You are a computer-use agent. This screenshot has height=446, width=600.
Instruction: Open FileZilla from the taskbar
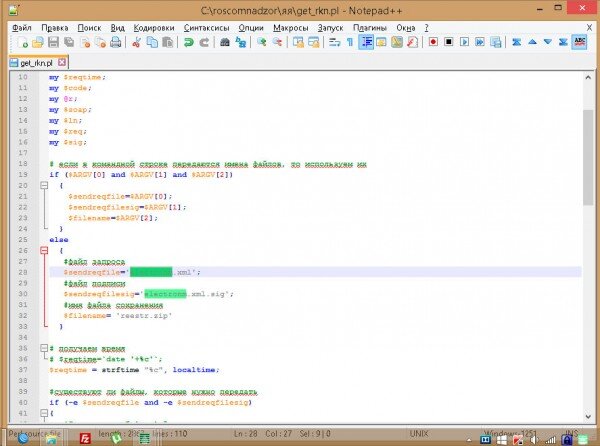(85, 438)
